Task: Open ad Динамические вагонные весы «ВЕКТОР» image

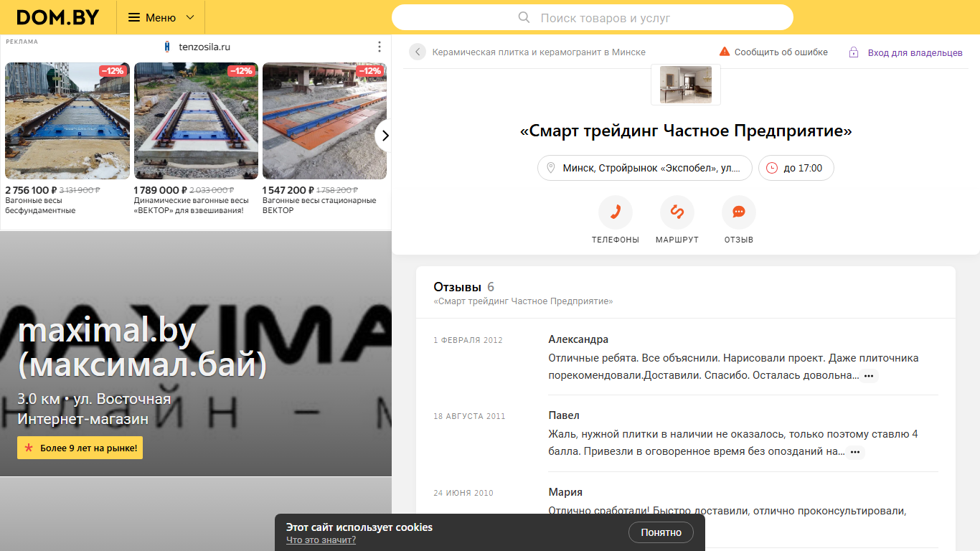Action: pos(196,121)
